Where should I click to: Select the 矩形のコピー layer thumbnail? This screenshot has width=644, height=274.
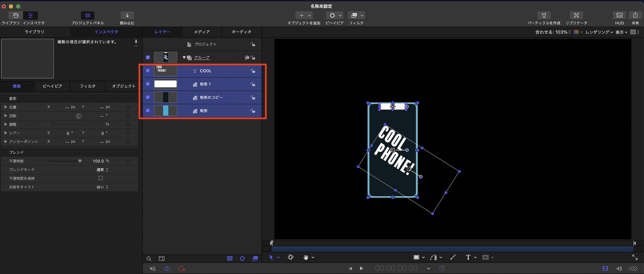(x=166, y=97)
